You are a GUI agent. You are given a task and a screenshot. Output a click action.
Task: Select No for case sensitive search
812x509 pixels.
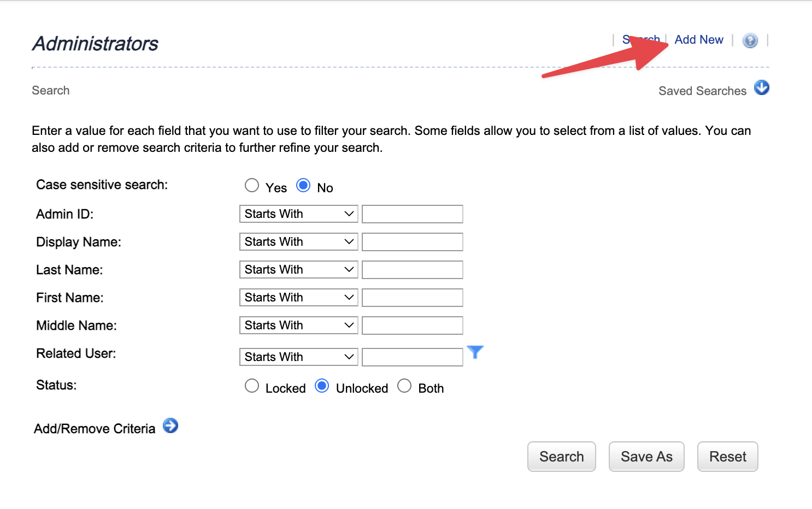[x=303, y=186]
